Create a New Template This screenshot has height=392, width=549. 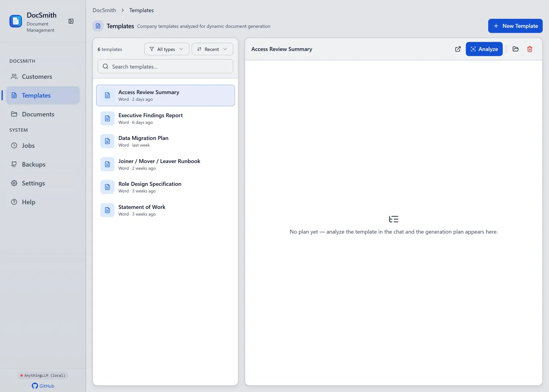[x=515, y=26]
